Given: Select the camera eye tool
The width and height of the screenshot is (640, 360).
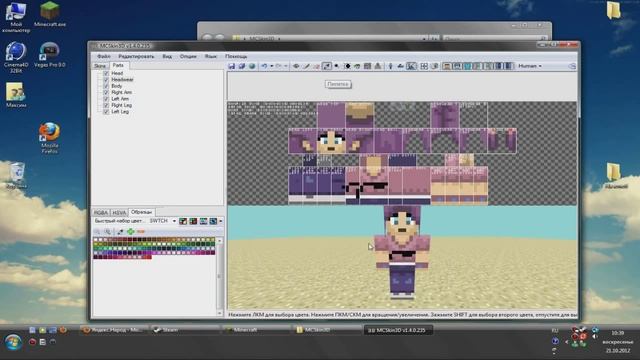Looking at the screenshot, I should [x=296, y=66].
